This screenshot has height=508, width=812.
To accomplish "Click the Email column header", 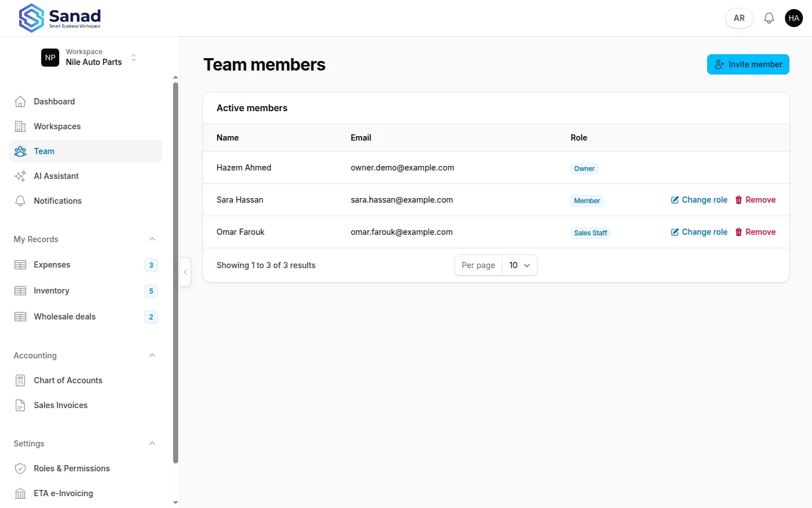I will point(361,138).
